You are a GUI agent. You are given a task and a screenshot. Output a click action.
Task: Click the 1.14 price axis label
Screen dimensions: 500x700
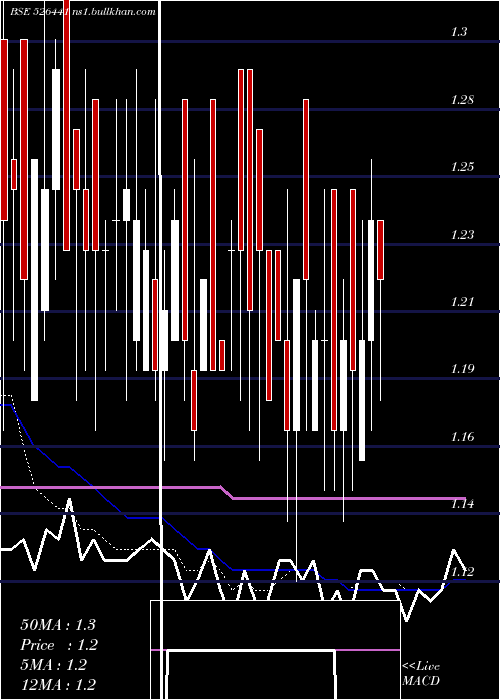click(x=462, y=504)
